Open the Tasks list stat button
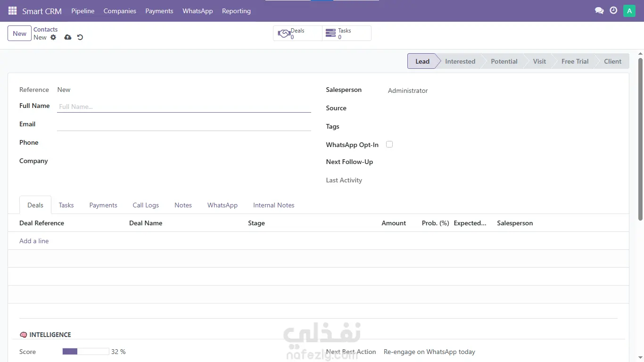 [x=347, y=33]
